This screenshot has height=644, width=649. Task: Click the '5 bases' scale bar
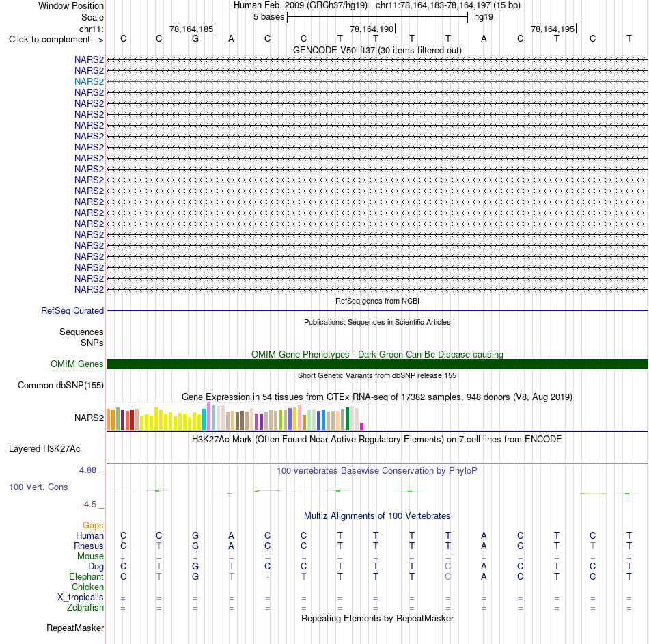coord(377,17)
